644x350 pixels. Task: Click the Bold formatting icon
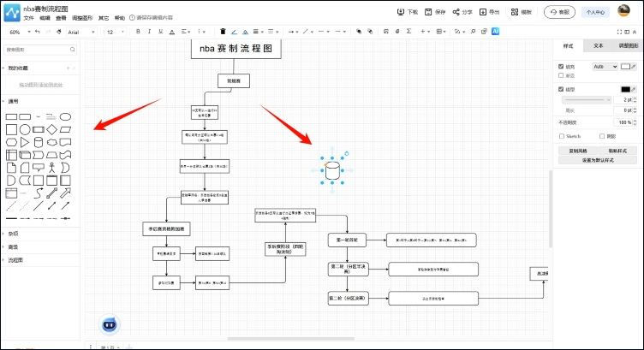coord(138,32)
